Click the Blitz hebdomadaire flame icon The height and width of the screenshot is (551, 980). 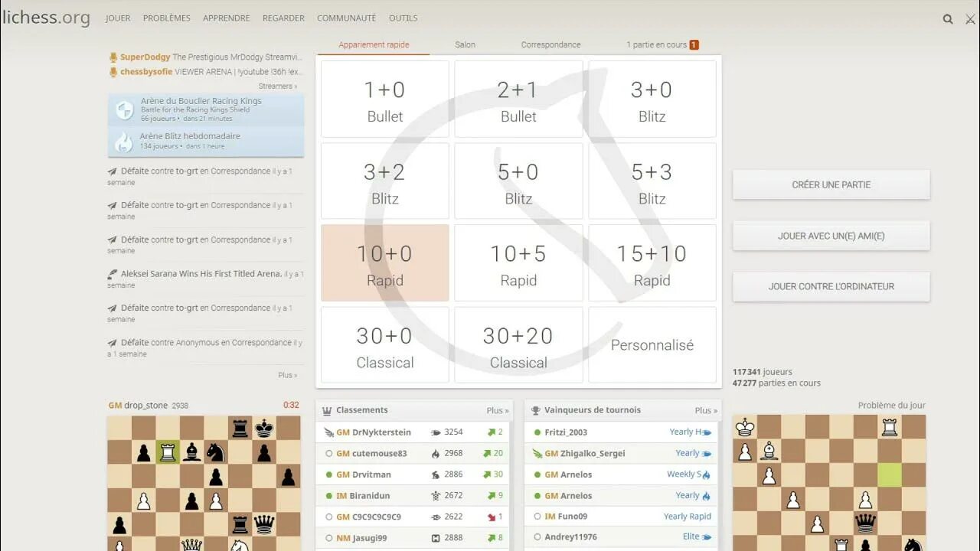(124, 142)
